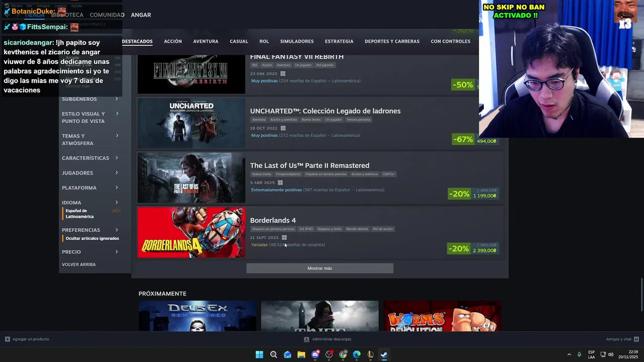Open Google Chrome from the taskbar
644x362 pixels.
click(343, 354)
